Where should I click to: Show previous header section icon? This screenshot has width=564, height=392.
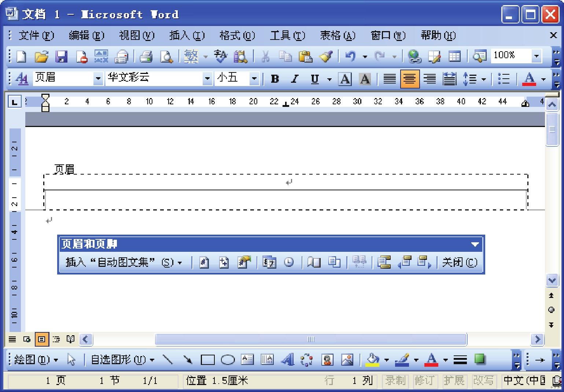point(405,262)
